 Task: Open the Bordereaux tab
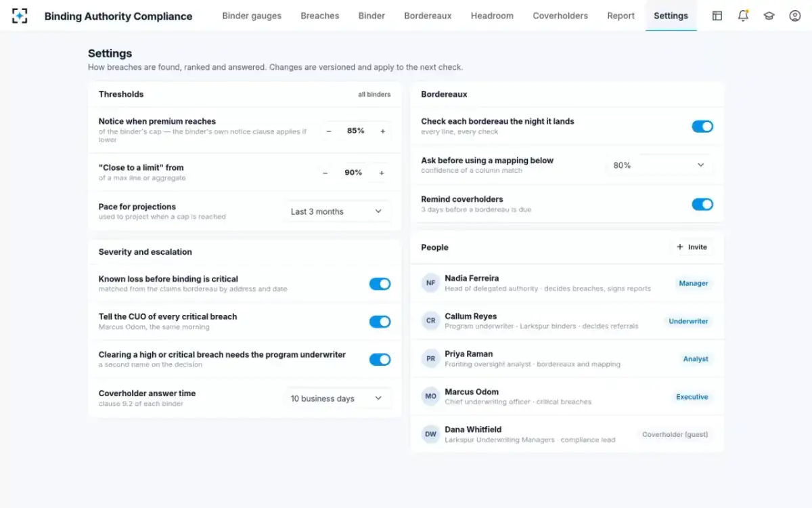point(428,16)
